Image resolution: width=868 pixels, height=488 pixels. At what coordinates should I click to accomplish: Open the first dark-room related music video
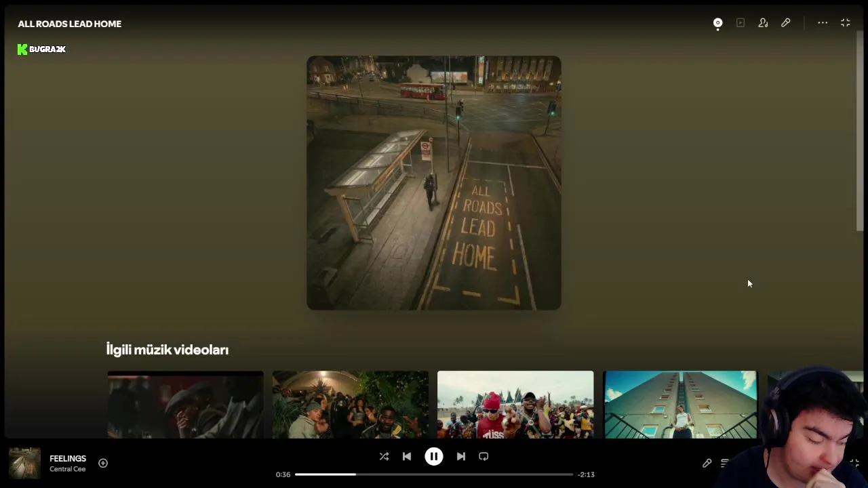(x=185, y=405)
